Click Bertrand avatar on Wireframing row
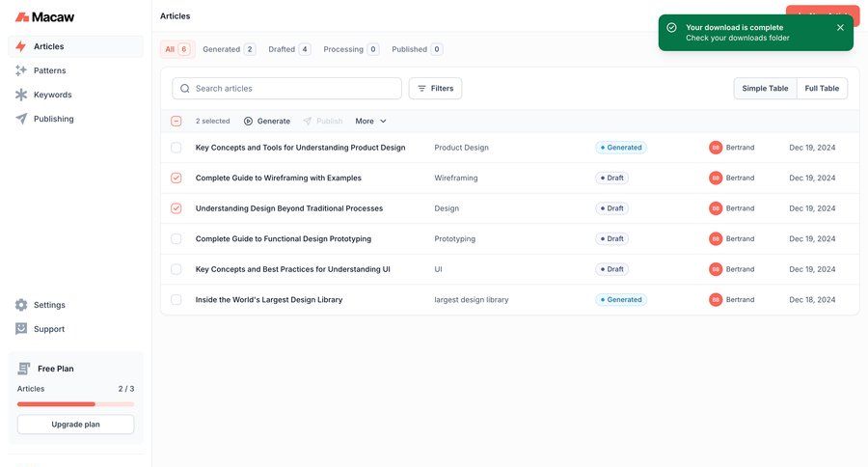The image size is (868, 467). coord(716,178)
